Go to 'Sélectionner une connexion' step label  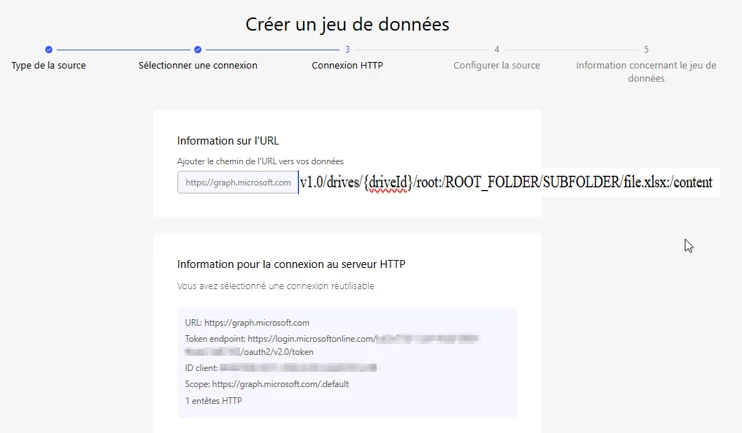[198, 65]
